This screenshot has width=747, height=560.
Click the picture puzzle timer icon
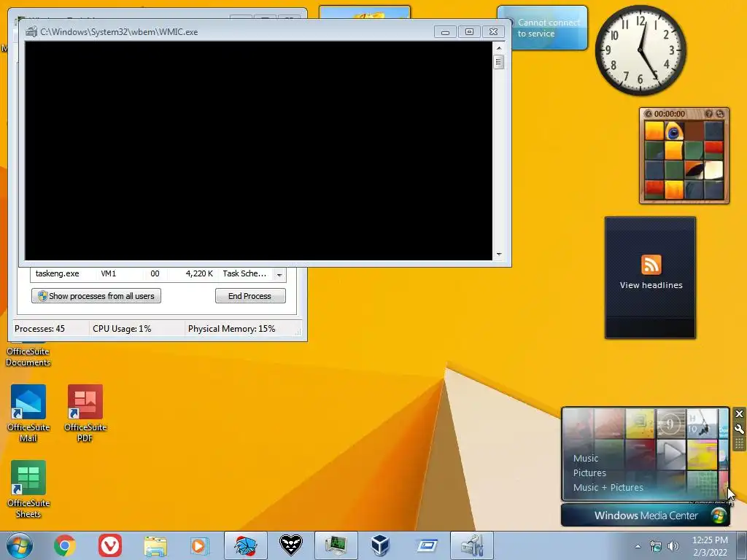pyautogui.click(x=648, y=114)
